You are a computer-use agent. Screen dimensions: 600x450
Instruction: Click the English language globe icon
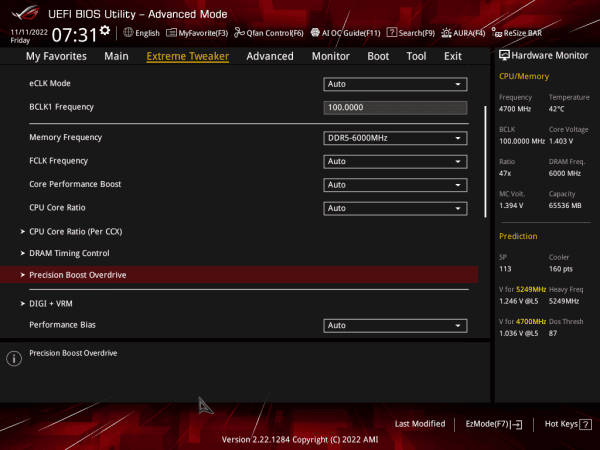(x=128, y=32)
